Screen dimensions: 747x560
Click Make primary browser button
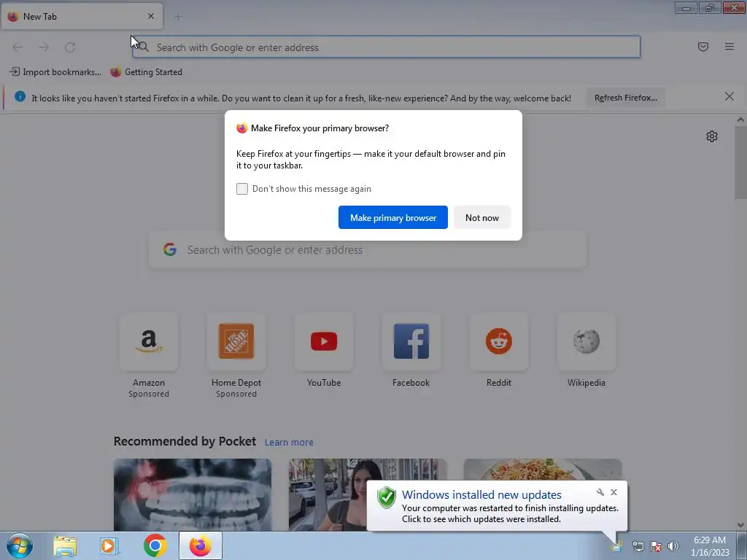pos(393,217)
